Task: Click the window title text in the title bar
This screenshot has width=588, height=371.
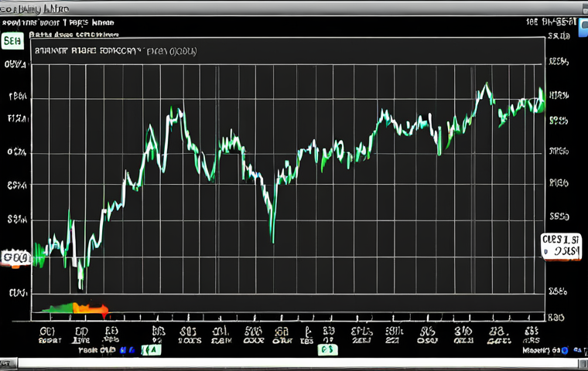Action: (35, 9)
